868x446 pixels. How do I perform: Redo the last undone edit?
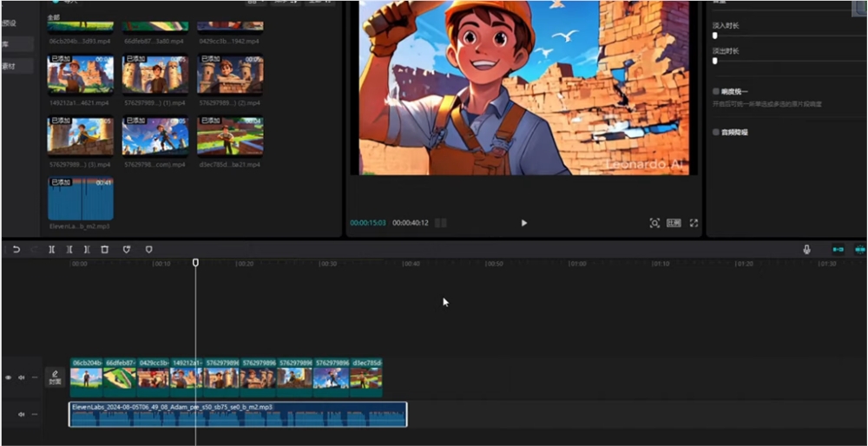tap(35, 250)
